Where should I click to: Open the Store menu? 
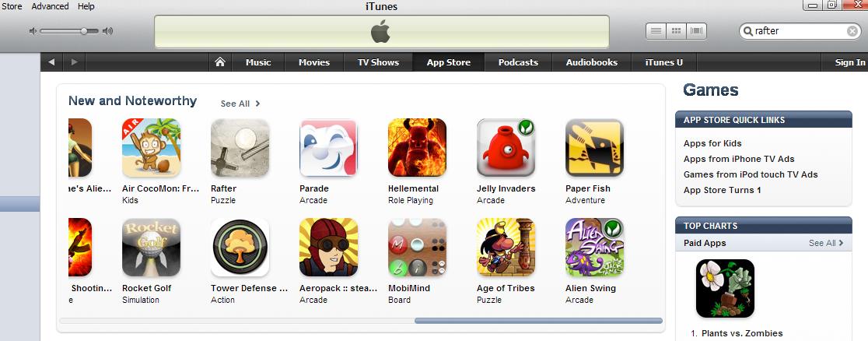click(11, 7)
